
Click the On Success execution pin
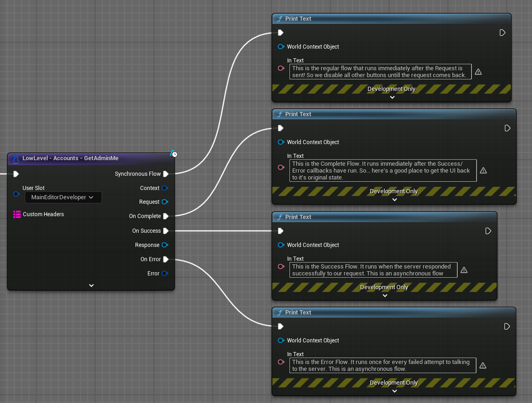pyautogui.click(x=166, y=231)
